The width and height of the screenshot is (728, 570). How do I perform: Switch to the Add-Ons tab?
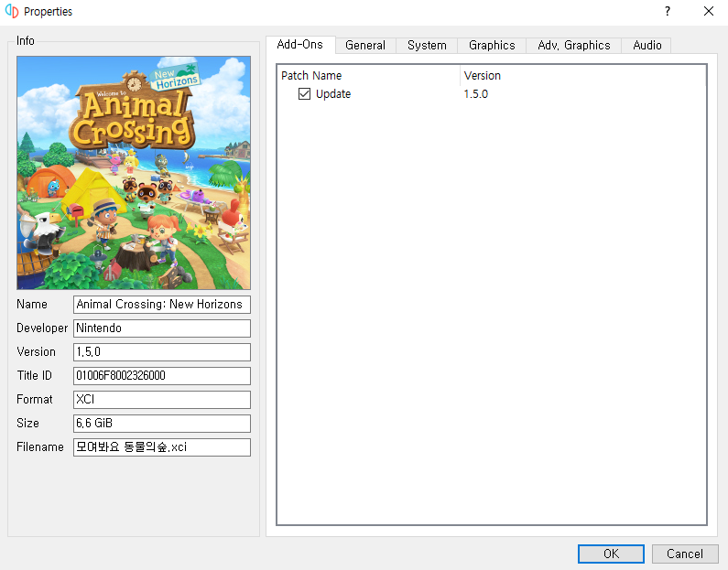tap(300, 45)
